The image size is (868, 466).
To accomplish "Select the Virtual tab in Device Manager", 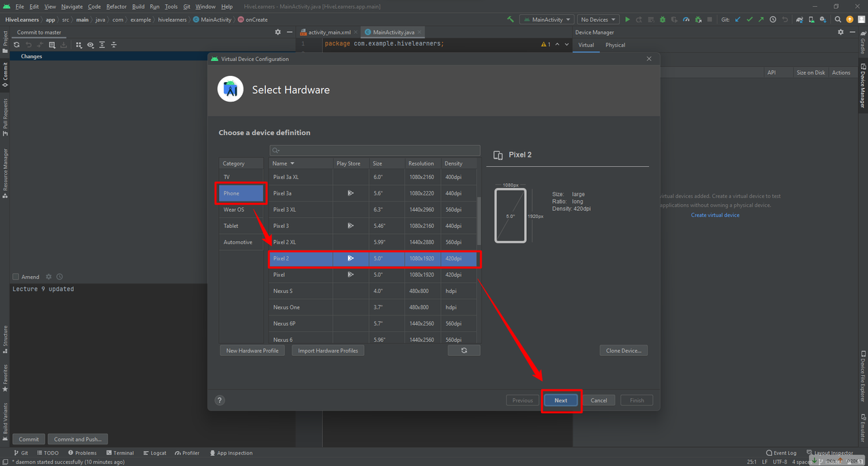I will pyautogui.click(x=586, y=45).
